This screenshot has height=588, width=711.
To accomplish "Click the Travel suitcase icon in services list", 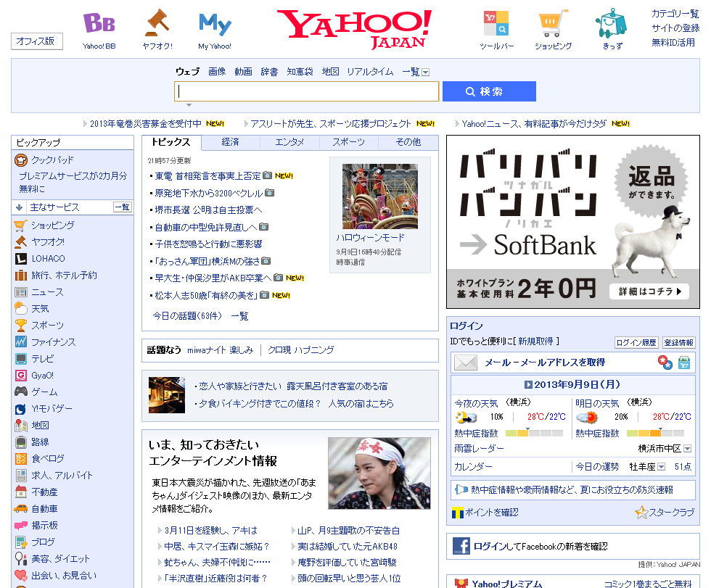I will (x=21, y=276).
